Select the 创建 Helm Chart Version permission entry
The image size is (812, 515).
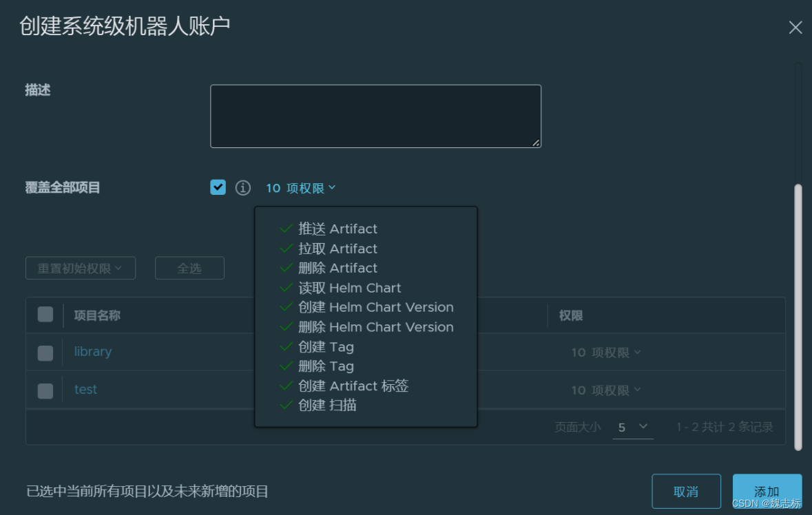[x=375, y=307]
